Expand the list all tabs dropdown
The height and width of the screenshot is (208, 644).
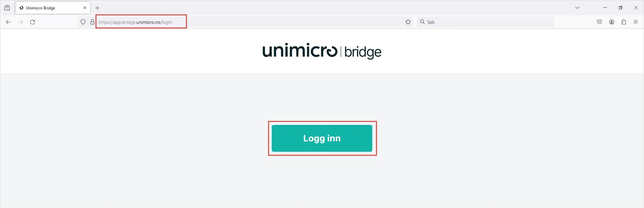(577, 8)
